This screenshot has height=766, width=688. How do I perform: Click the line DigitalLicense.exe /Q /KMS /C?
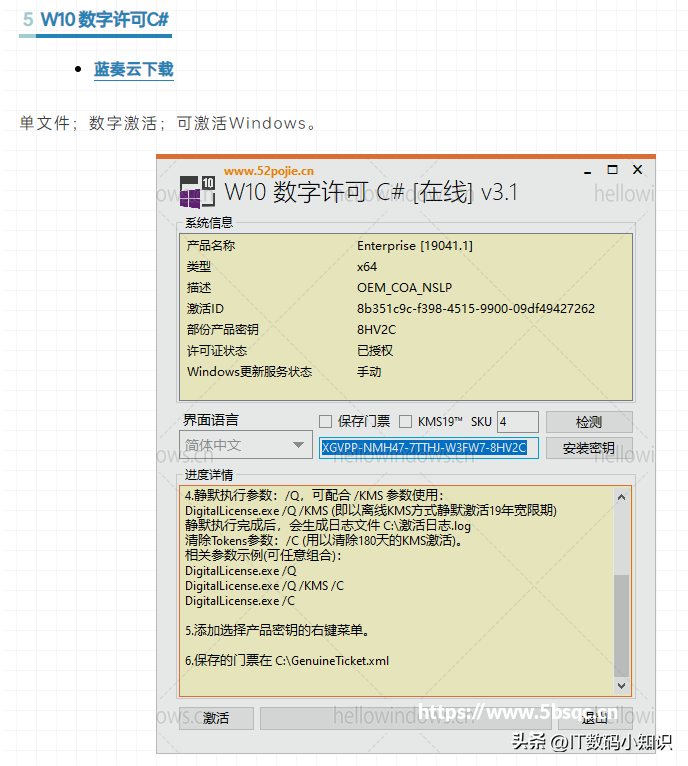point(264,586)
